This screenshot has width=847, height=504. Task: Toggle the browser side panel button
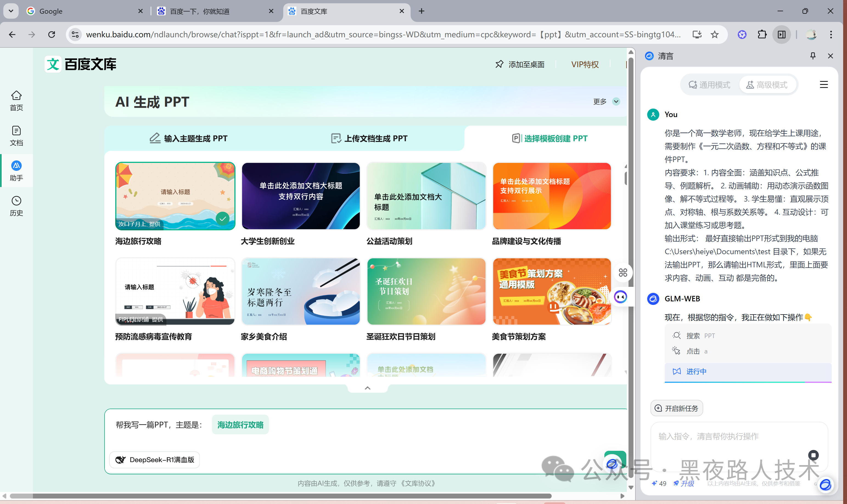[781, 34]
